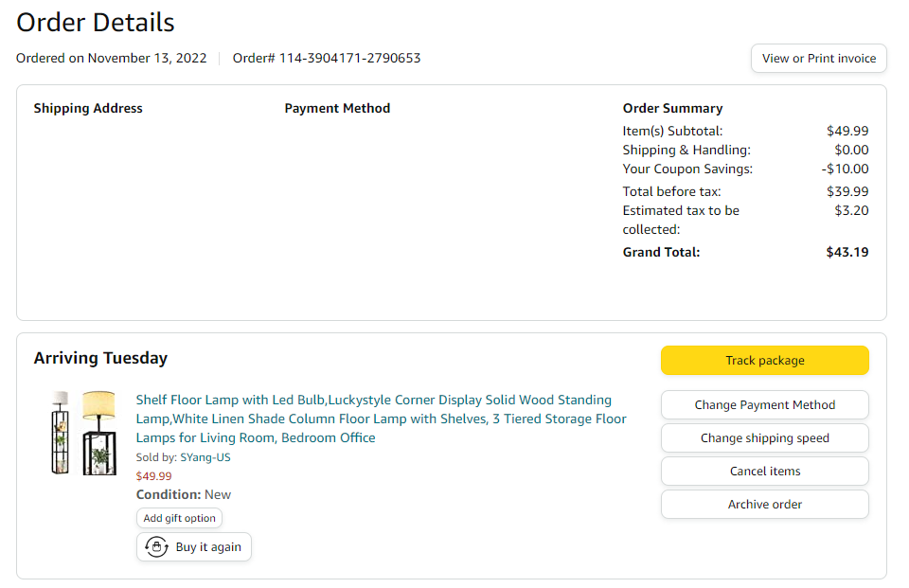909x588 pixels.
Task: Choose Change shipping speed
Action: point(764,438)
